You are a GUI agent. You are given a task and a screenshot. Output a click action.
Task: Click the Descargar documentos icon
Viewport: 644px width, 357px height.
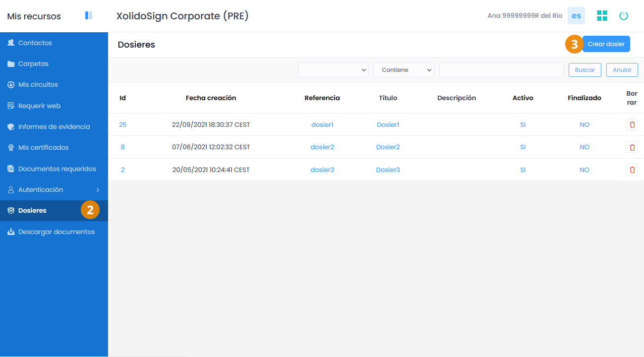tap(11, 232)
